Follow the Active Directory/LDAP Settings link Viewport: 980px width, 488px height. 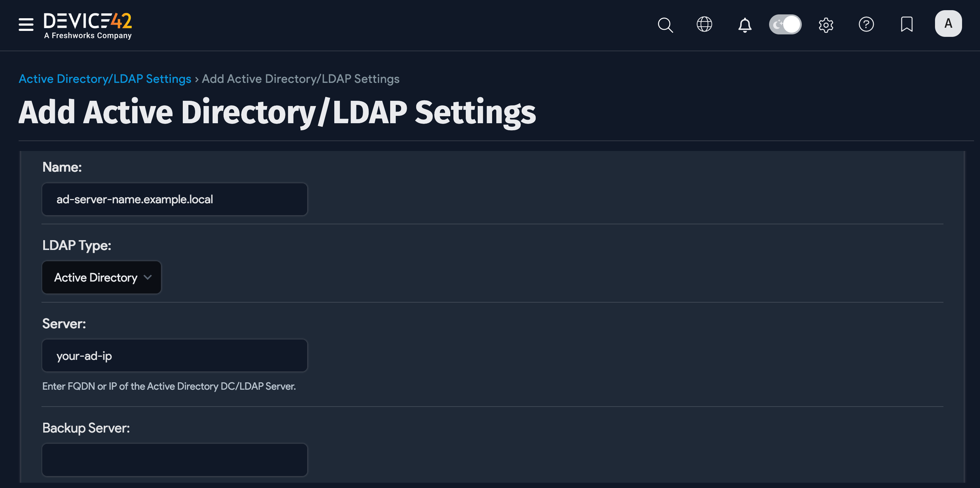click(x=105, y=79)
